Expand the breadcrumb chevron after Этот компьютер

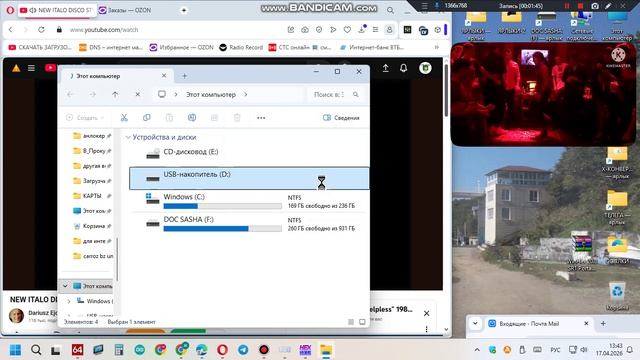pyautogui.click(x=246, y=94)
